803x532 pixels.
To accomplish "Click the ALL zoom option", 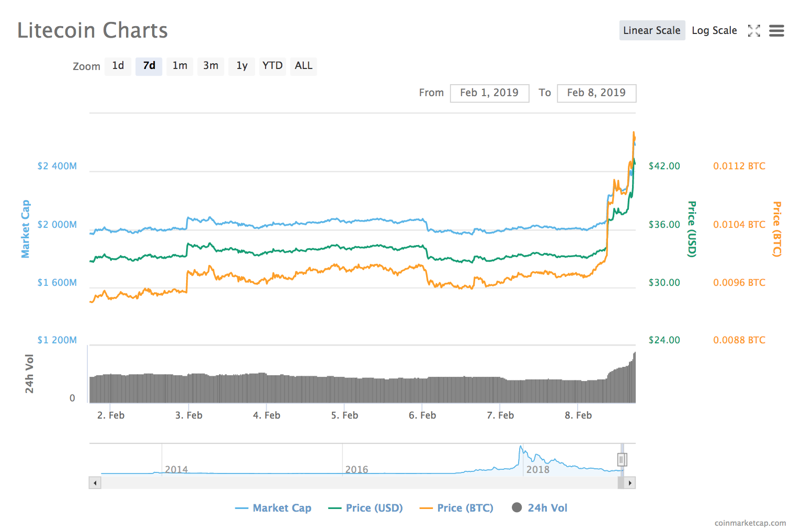I will coord(303,66).
